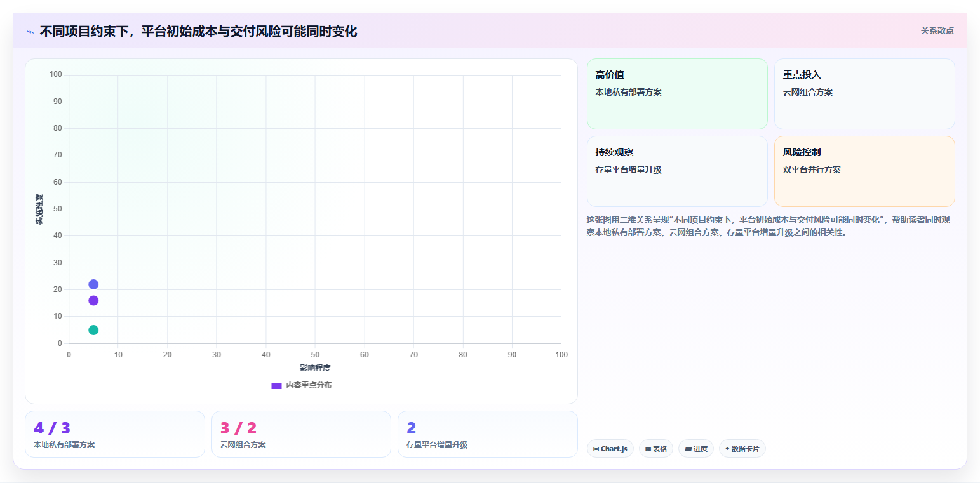Click the y-axis tick value 60
Image resolution: width=980 pixels, height=483 pixels.
point(58,182)
